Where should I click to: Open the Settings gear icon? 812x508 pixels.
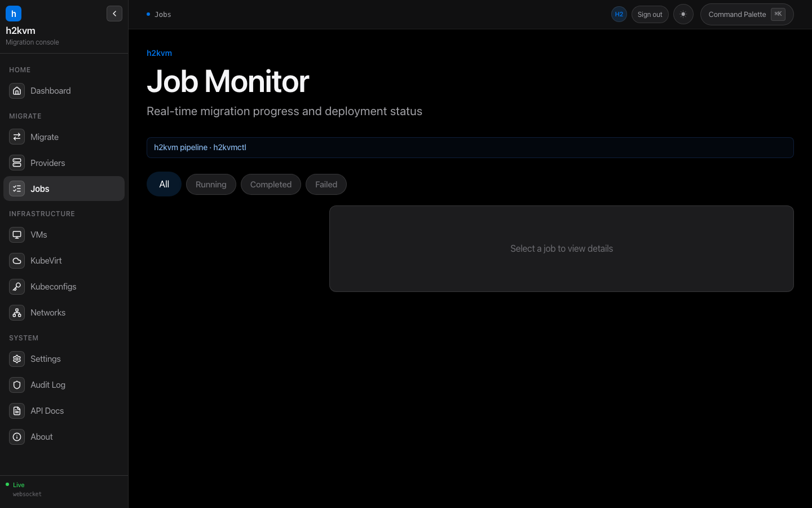point(17,359)
